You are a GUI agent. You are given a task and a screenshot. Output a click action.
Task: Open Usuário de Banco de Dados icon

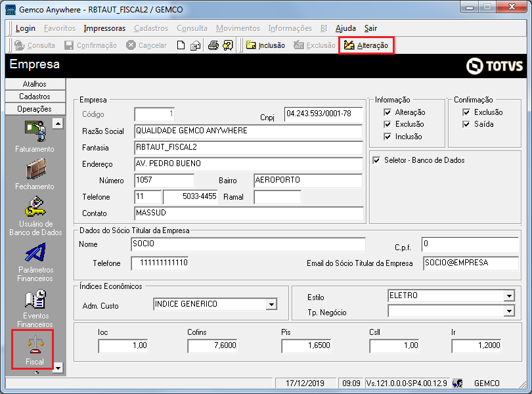pyautogui.click(x=35, y=206)
